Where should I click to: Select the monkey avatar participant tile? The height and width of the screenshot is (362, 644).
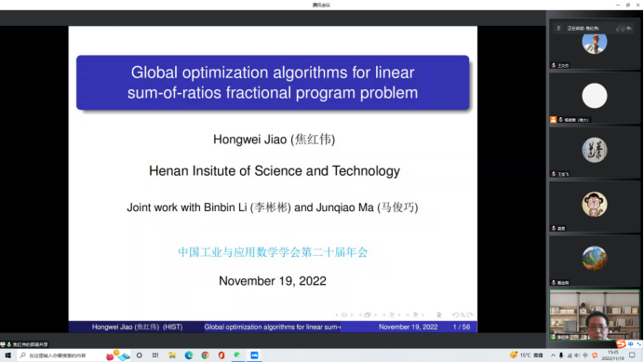point(595,207)
